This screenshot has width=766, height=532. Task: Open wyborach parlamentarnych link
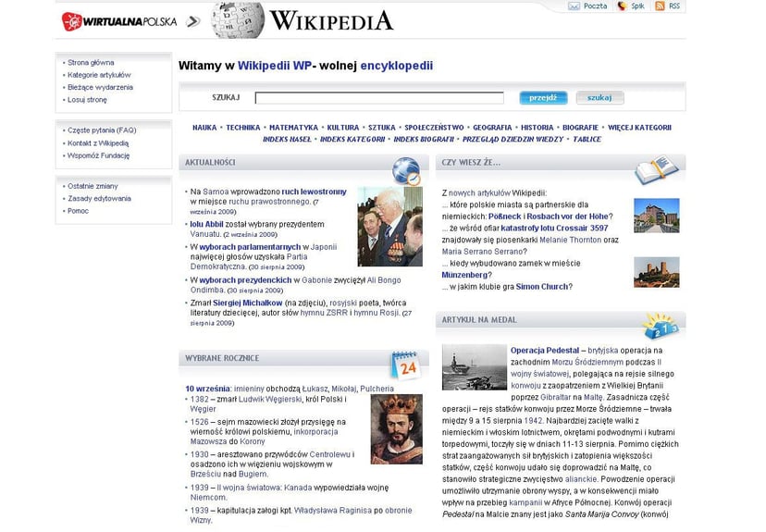click(250, 247)
